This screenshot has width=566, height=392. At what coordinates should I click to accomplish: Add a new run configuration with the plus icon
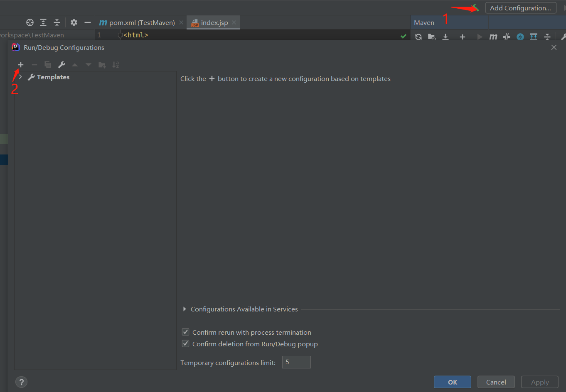pos(20,65)
